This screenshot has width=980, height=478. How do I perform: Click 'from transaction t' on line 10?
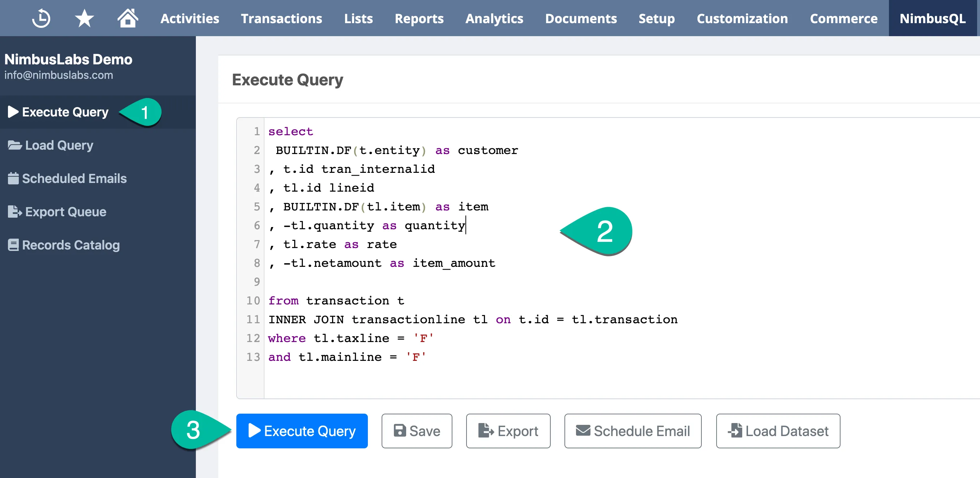tap(336, 301)
